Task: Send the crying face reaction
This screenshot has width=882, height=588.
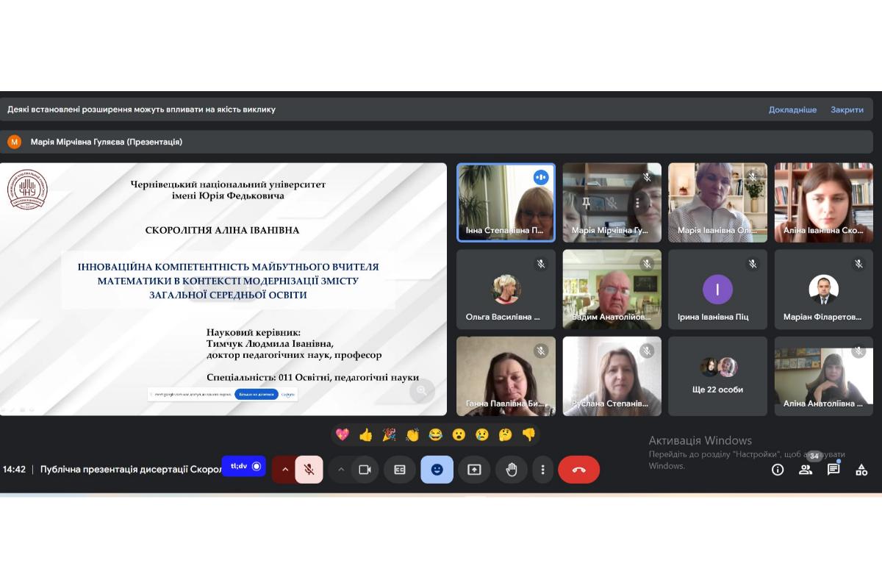Action: click(482, 434)
